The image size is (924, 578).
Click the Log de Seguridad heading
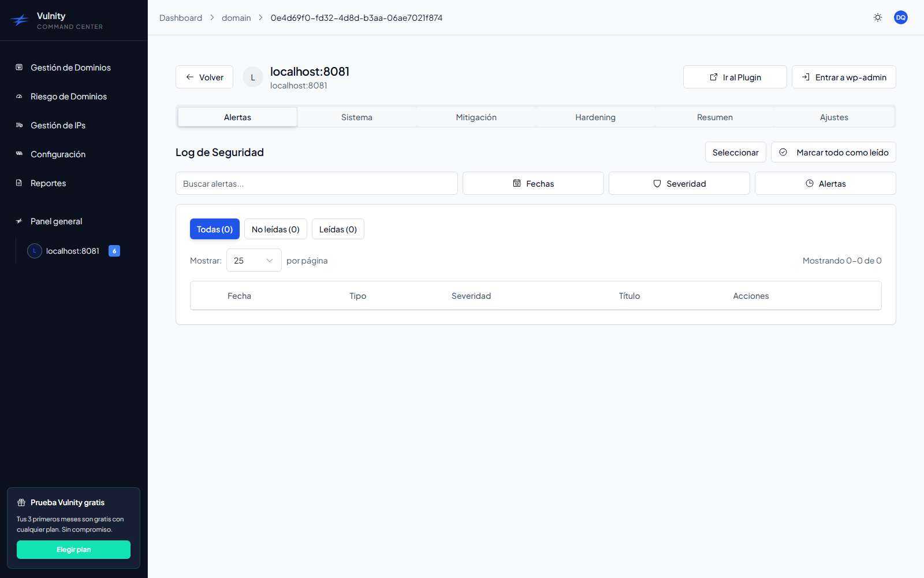point(219,152)
